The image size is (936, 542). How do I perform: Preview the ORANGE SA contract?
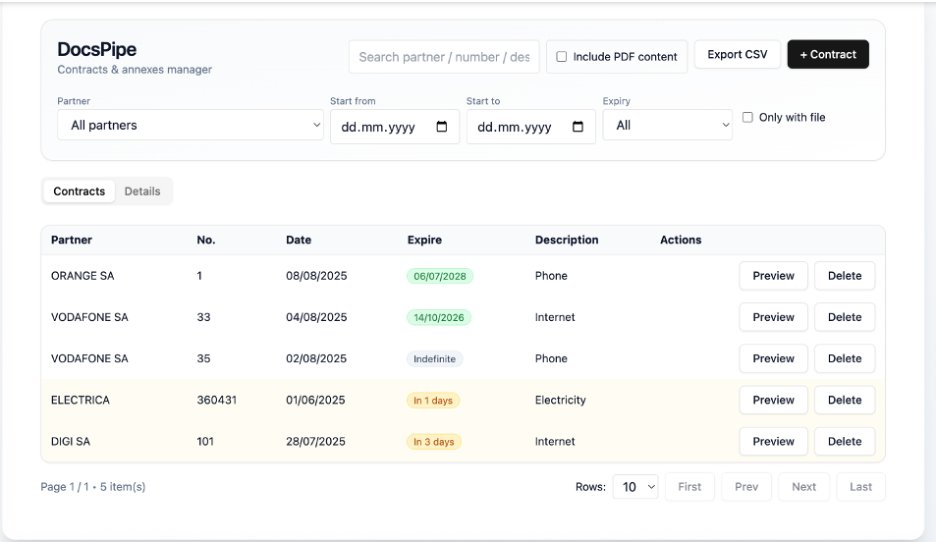773,276
